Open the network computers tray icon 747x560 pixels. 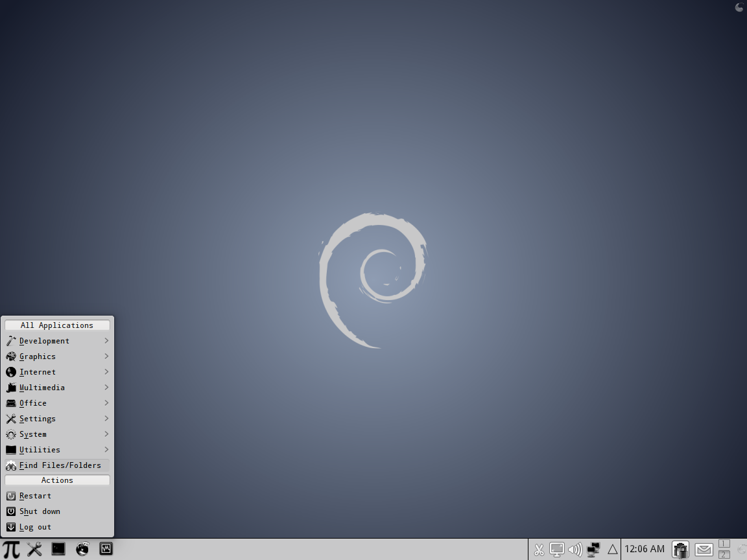[593, 550]
